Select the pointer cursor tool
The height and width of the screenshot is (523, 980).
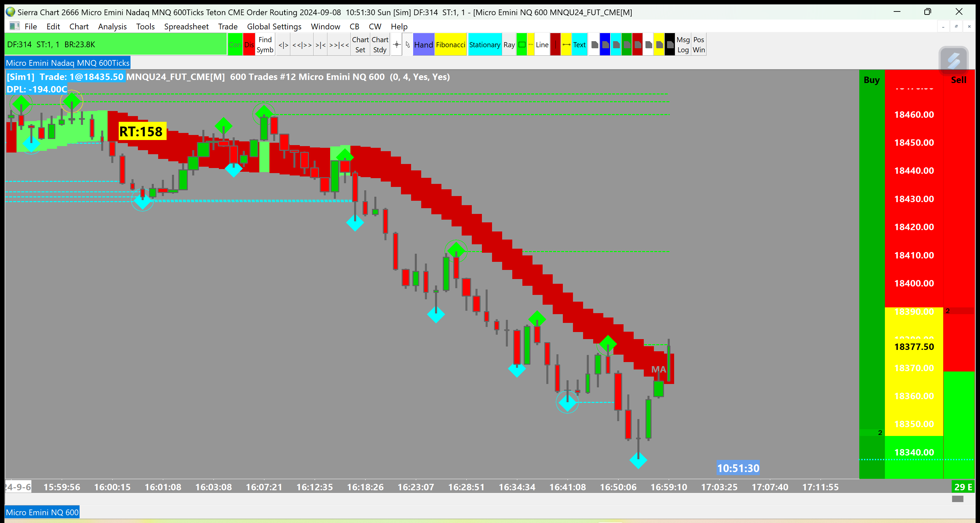(x=407, y=45)
